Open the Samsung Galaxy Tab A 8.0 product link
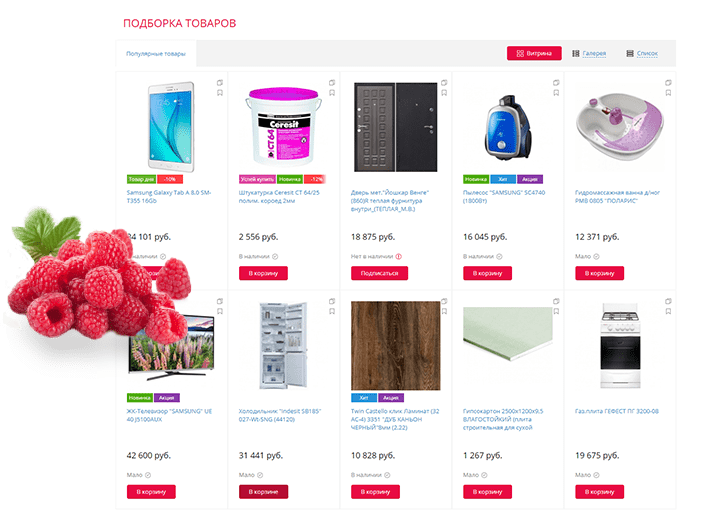This screenshot has height=526, width=702. pyautogui.click(x=169, y=197)
